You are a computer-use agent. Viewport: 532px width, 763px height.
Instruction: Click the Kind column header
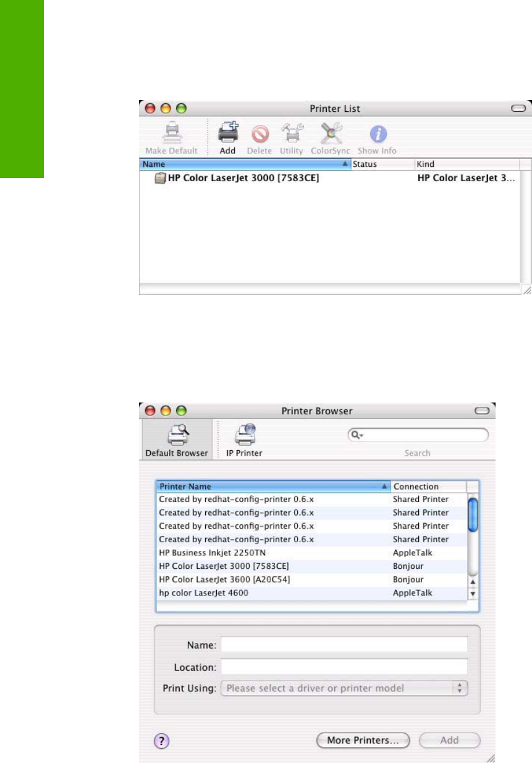click(x=467, y=164)
